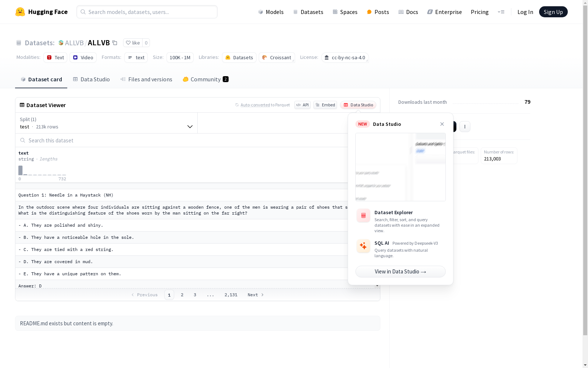
Task: Expand the additional navigation menu icon
Action: pos(501,12)
